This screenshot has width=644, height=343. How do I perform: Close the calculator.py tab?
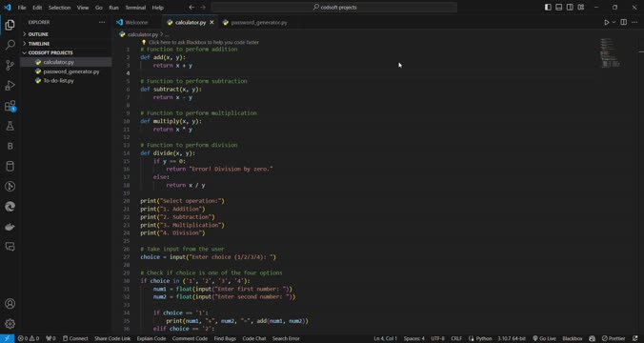click(x=211, y=22)
